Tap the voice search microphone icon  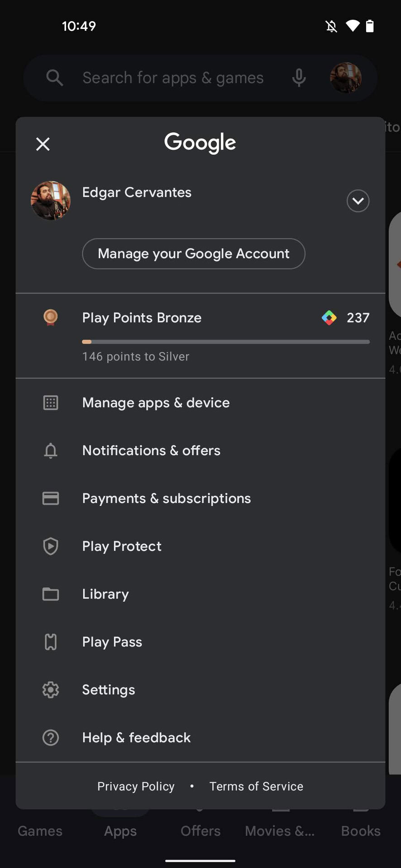click(299, 78)
